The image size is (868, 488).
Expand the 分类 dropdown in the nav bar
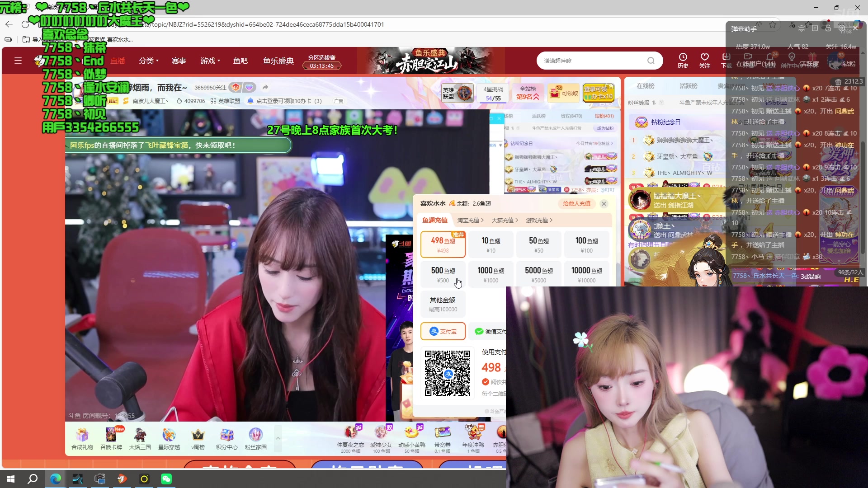tap(149, 61)
